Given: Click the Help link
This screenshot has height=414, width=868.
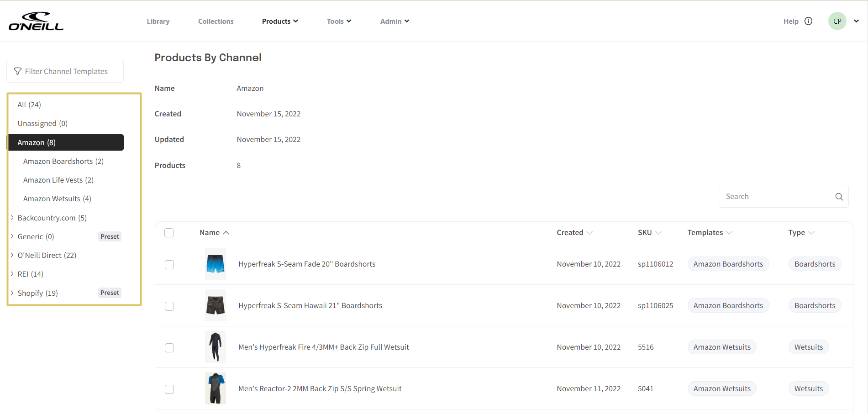Looking at the screenshot, I should point(791,21).
